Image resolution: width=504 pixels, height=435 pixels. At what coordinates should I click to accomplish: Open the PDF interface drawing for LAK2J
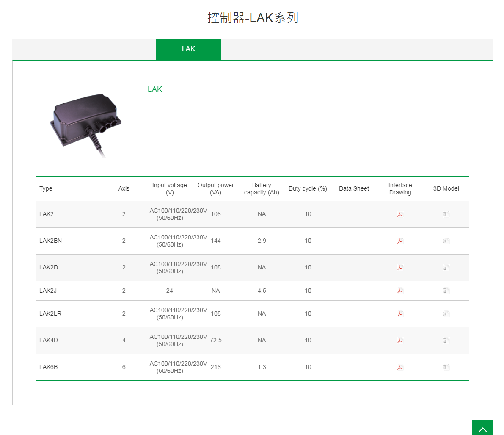click(400, 291)
